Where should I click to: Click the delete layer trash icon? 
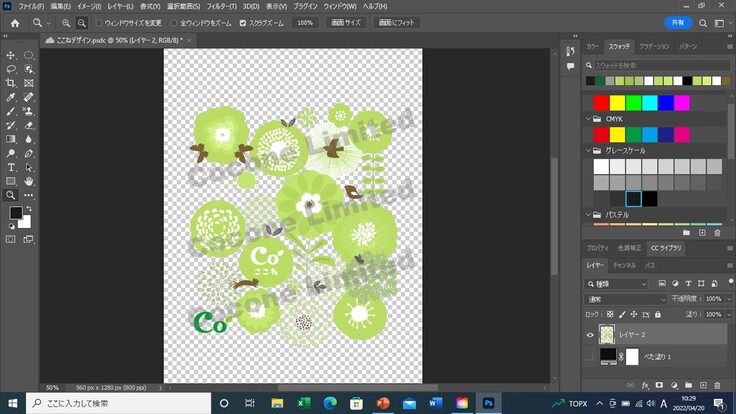(x=716, y=384)
